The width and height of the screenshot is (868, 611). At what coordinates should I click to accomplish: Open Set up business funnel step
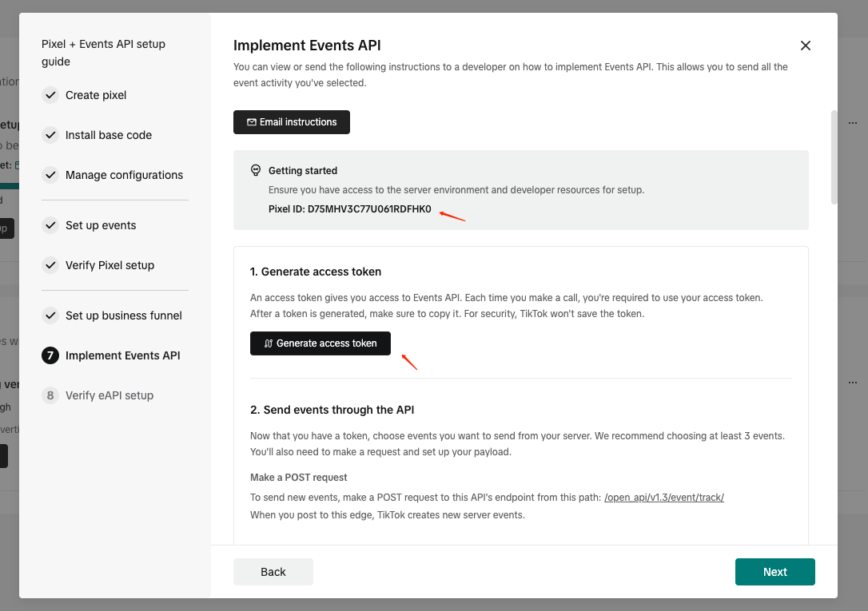coord(123,315)
